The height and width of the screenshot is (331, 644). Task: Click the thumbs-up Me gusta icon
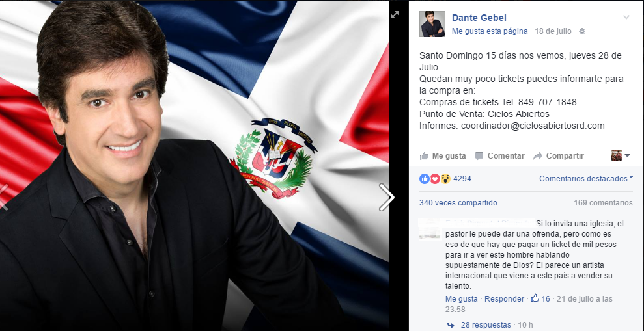[x=424, y=156]
